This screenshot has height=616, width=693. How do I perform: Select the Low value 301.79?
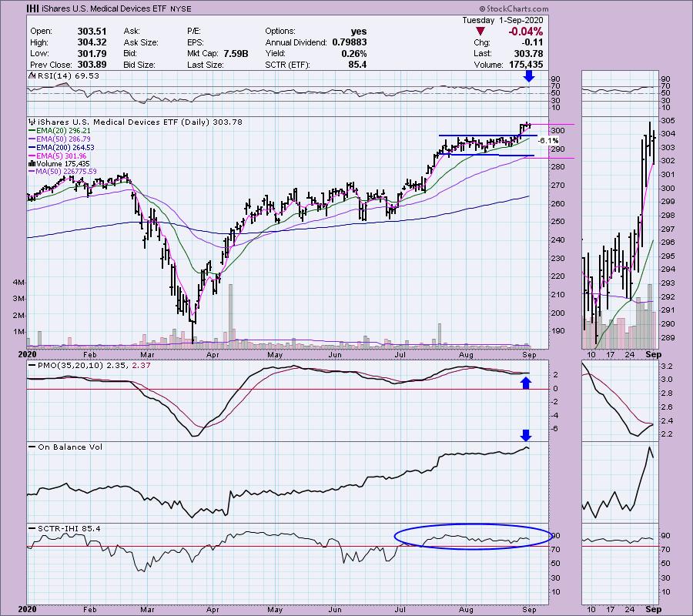click(92, 53)
